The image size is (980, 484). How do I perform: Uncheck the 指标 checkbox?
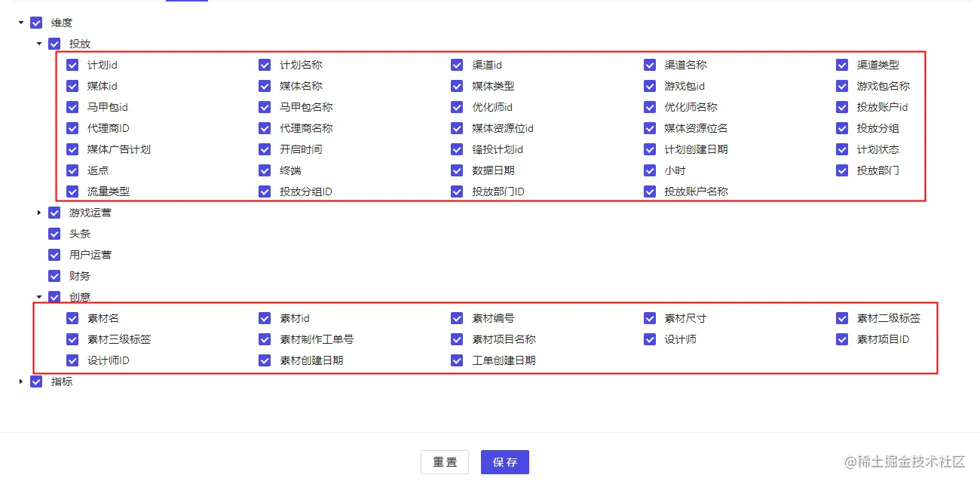[x=36, y=381]
